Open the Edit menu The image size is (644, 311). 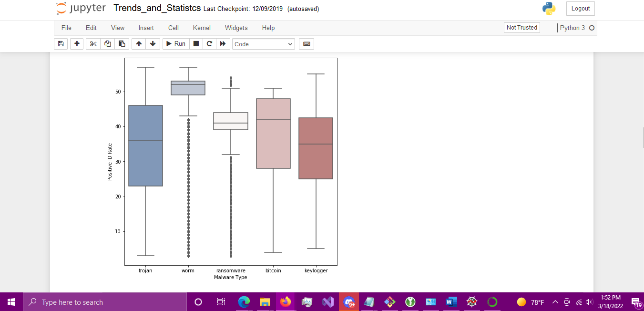[91, 28]
